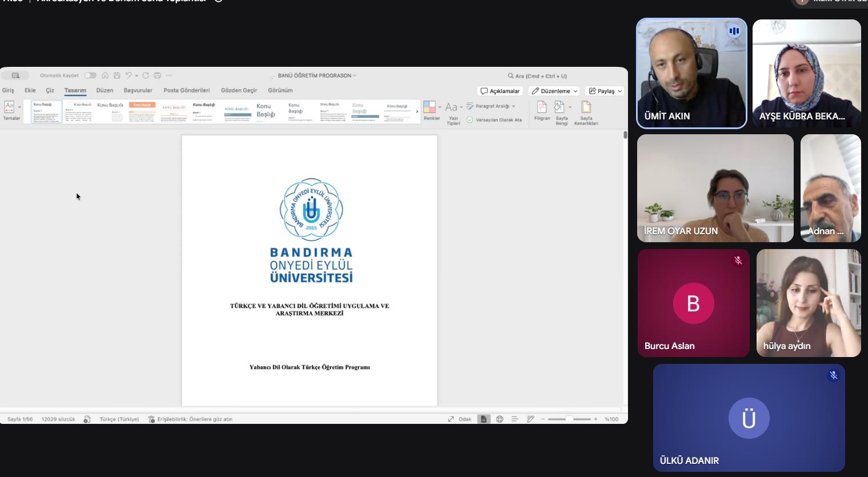The width and height of the screenshot is (868, 477).
Task: Open the Çiz ribbon tab
Action: (x=50, y=90)
